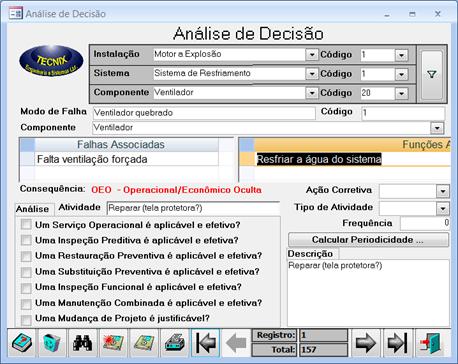This screenshot has width=458, height=364.
Task: Click the Falhas Associadas column header
Action: click(127, 145)
